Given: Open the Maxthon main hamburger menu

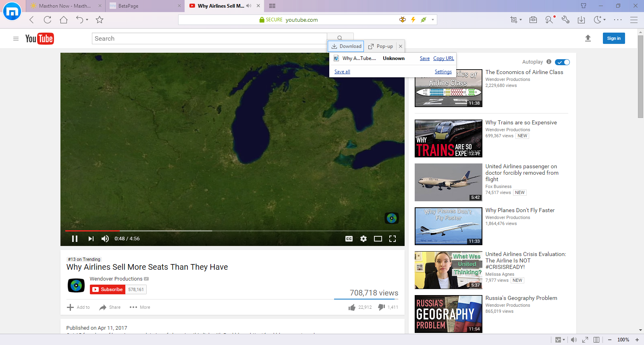Looking at the screenshot, I should (x=634, y=20).
